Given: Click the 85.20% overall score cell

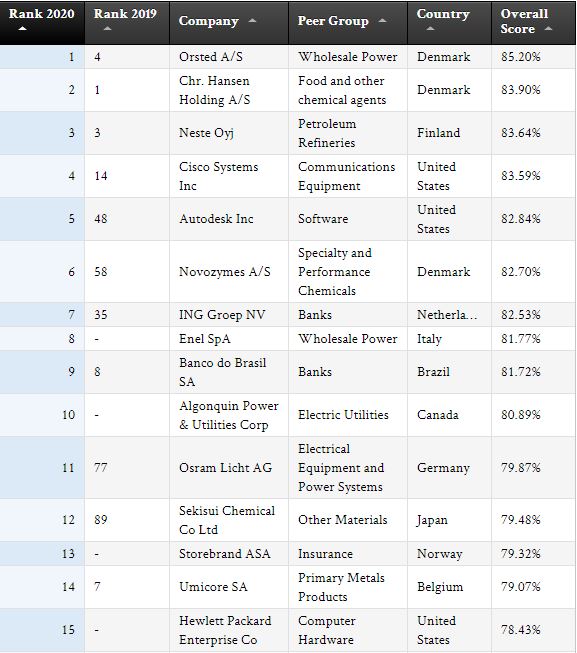Looking at the screenshot, I should point(534,57).
